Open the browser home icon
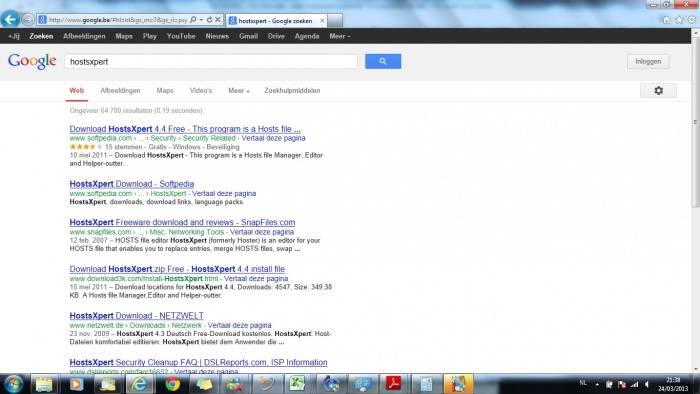Viewport: 700px width, 394px height. tap(666, 20)
